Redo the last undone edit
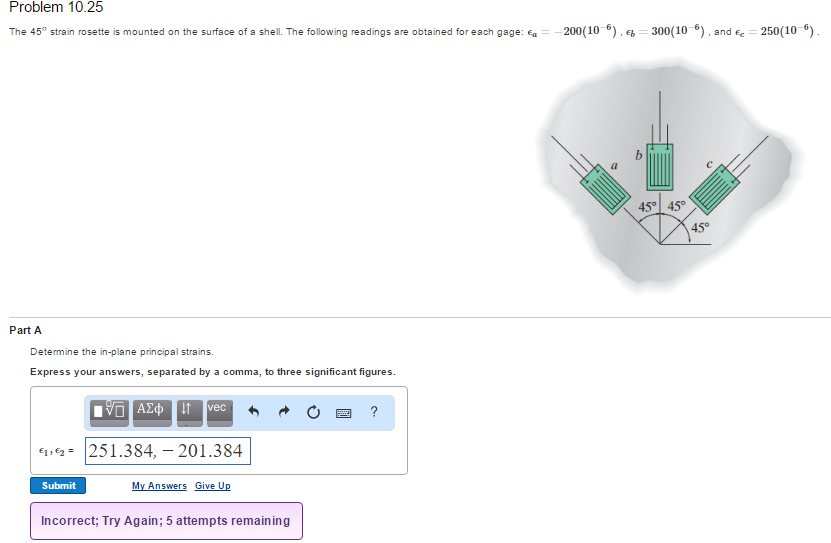The height and width of the screenshot is (543, 831). pos(284,412)
